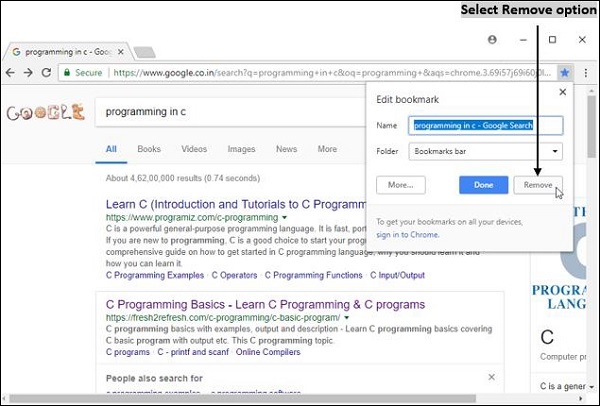Click the browser back arrow
Viewport: 600px width, 406px height.
tap(10, 73)
